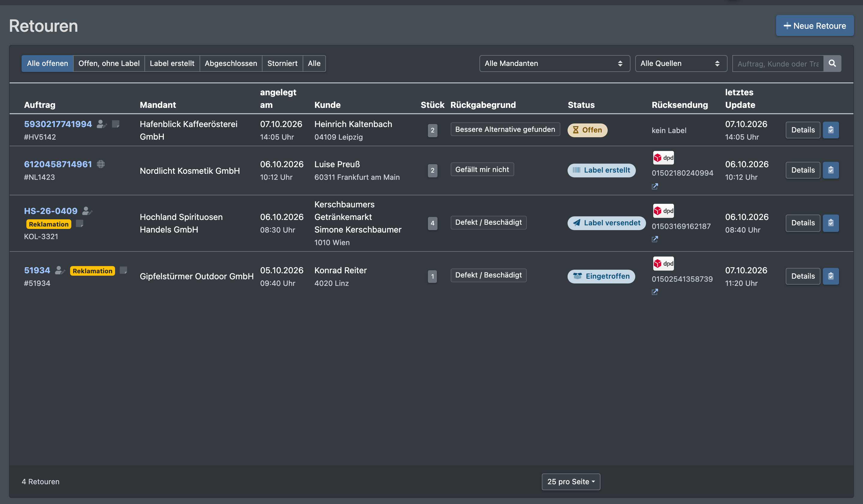863x504 pixels.
Task: Select the Alle offenen filter tab
Action: 47,63
